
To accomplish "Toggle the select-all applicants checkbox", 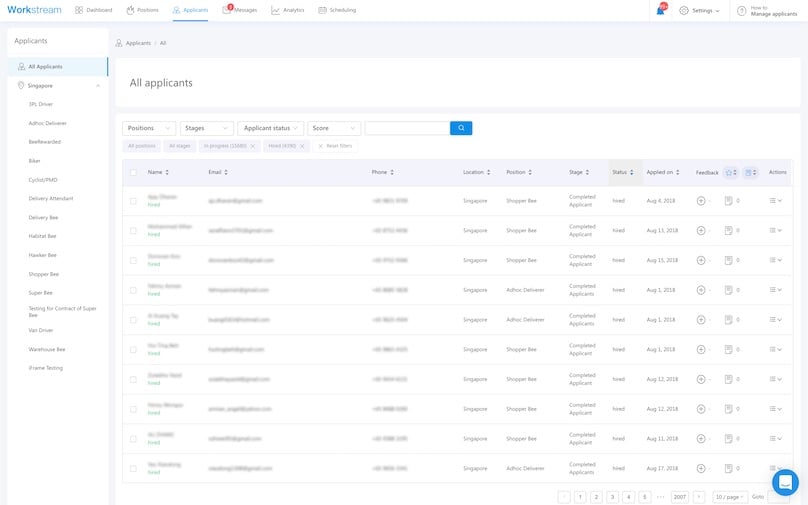I will coord(133,172).
